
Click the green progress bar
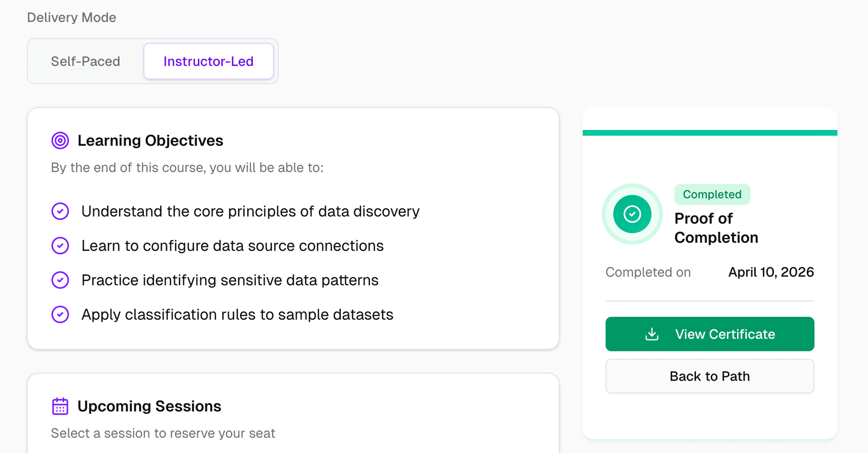(710, 133)
